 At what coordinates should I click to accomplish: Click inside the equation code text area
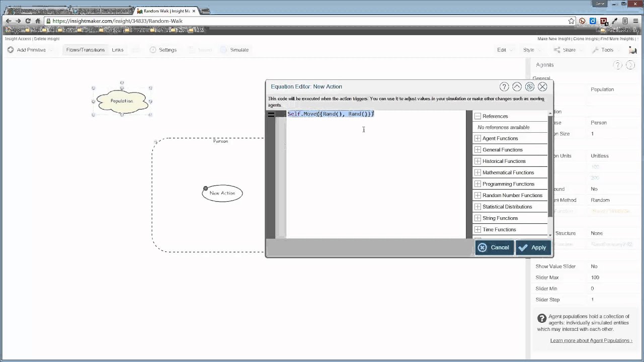click(x=376, y=174)
